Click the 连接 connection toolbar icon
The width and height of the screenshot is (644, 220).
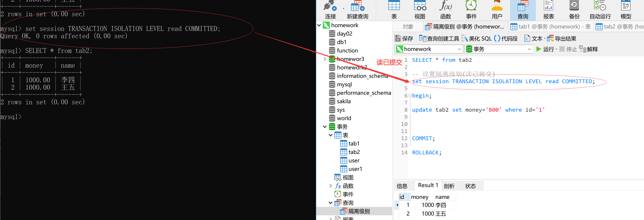click(x=330, y=10)
